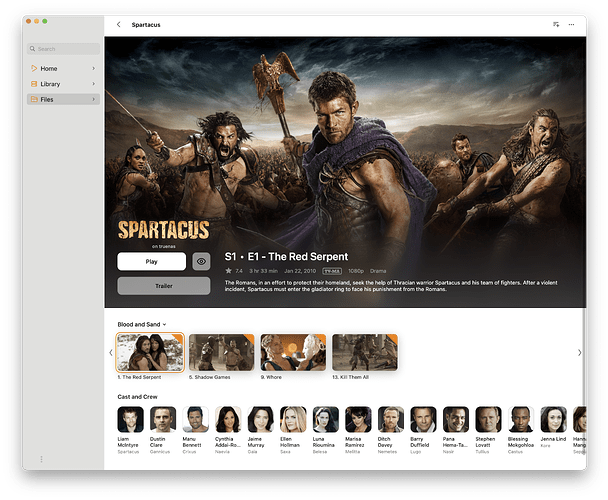Click the SPARTACUS show logo
Image resolution: width=608 pixels, height=500 pixels.
coord(164,230)
